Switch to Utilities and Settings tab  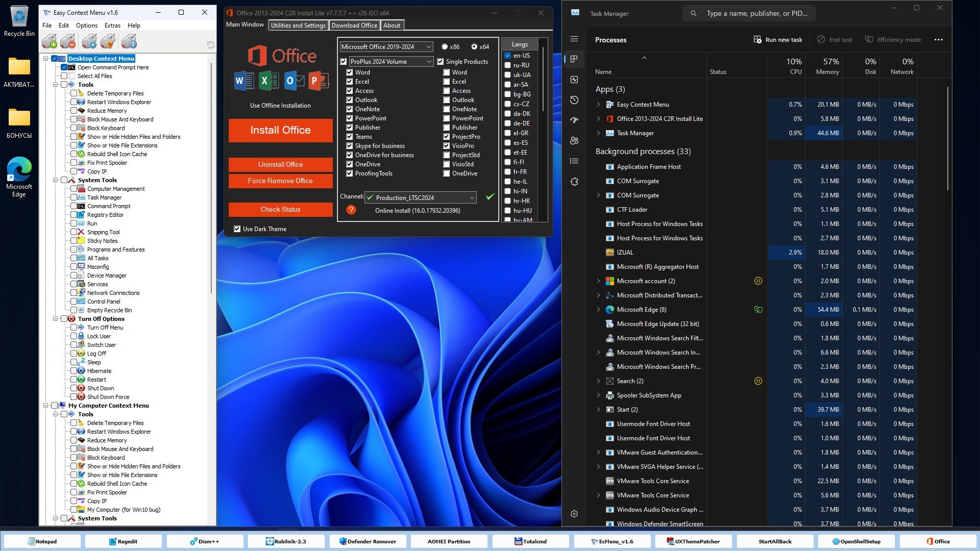[x=298, y=26]
